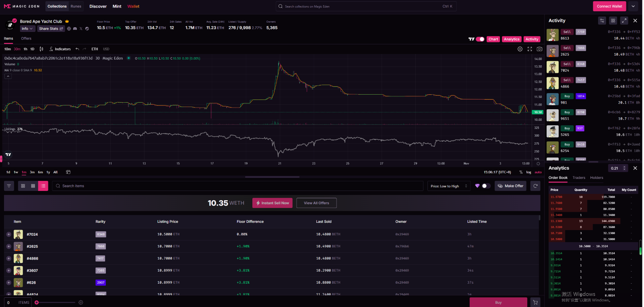The image size is (644, 307).
Task: Select the 1w chart range
Action: (16, 172)
